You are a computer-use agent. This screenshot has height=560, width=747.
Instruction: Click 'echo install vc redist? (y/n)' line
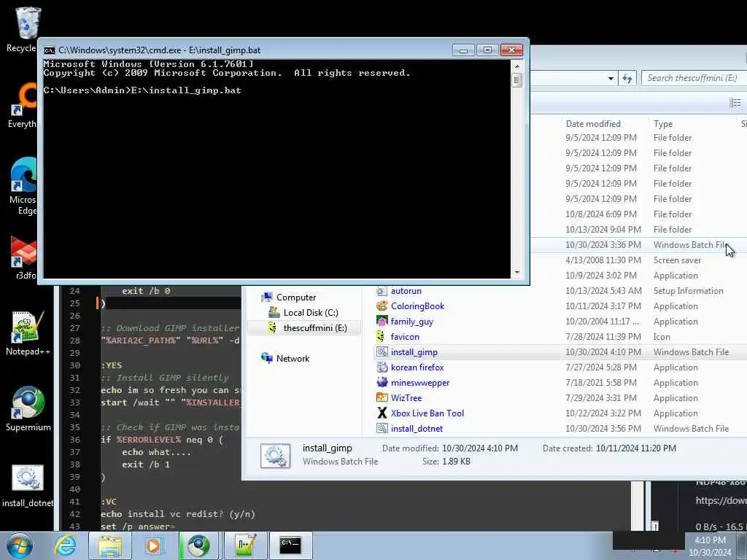click(178, 514)
